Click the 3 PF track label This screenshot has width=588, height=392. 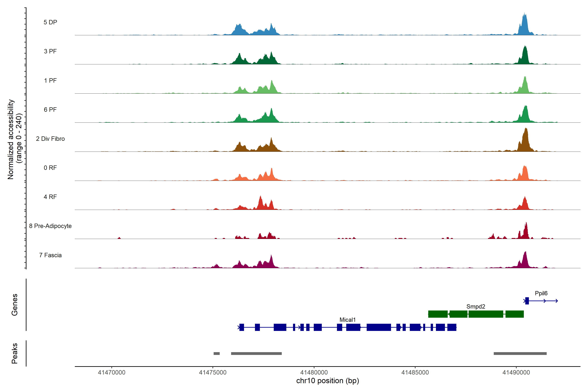coord(50,51)
